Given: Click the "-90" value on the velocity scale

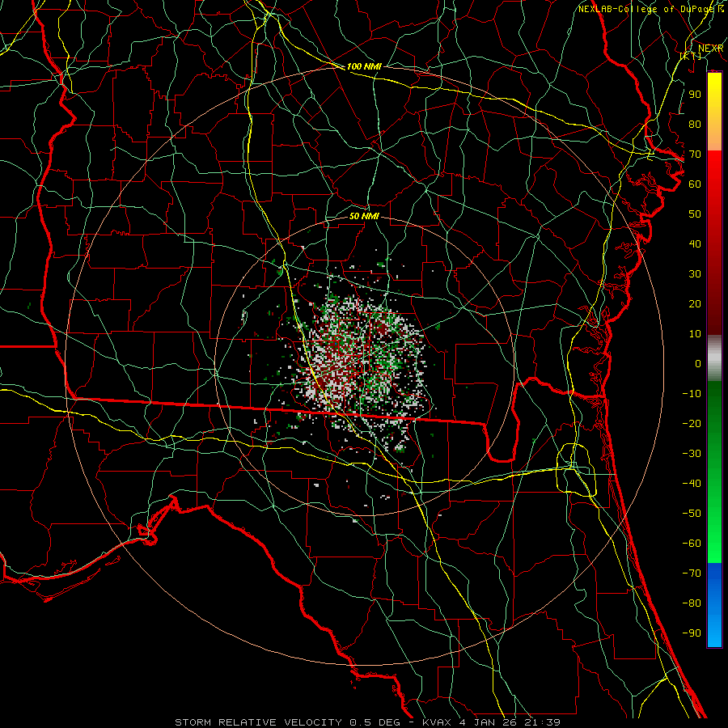Looking at the screenshot, I should pyautogui.click(x=692, y=633).
